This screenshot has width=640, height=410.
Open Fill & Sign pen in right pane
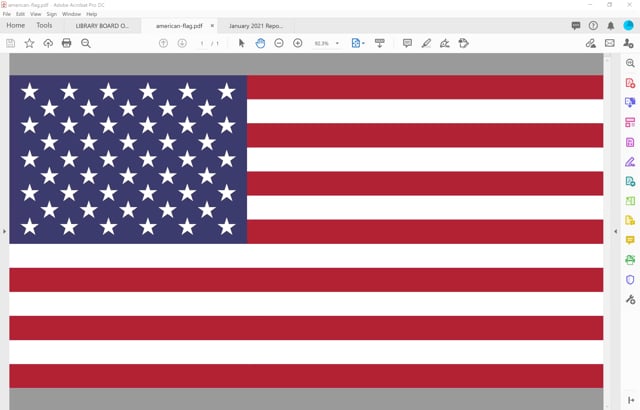point(630,162)
